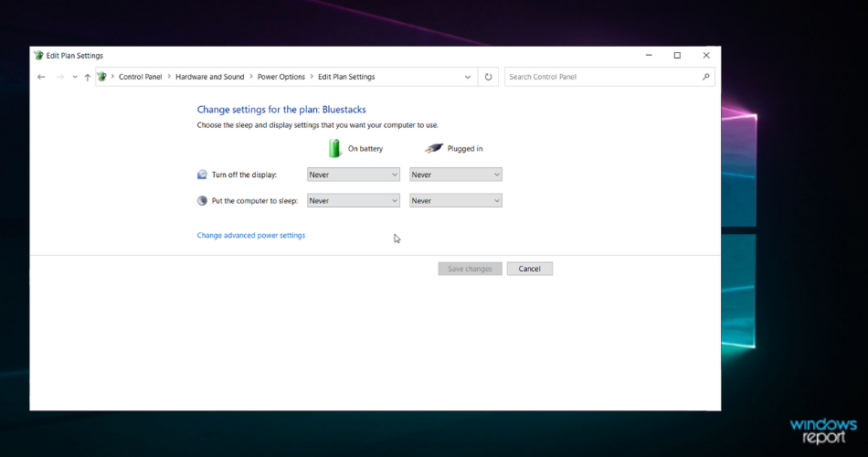The width and height of the screenshot is (868, 457).
Task: Go back using the back arrow
Action: pos(41,77)
